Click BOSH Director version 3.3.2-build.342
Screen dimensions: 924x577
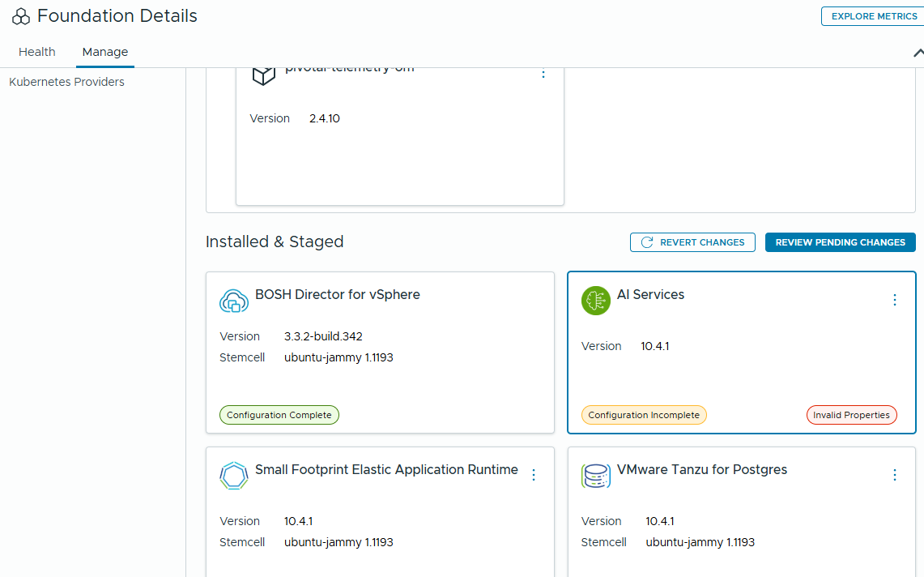[x=323, y=336]
